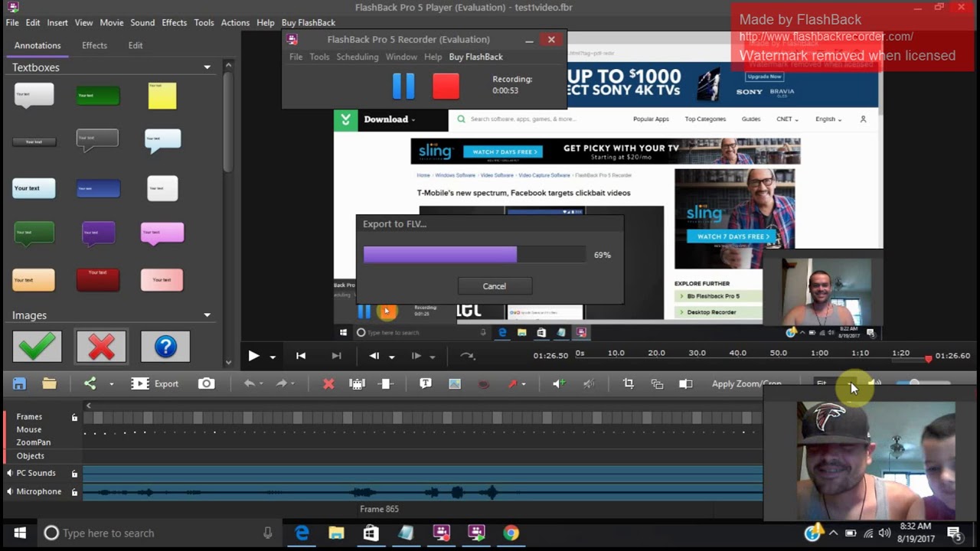Open the dropdown arrow beside the Share icon
980x551 pixels.
point(111,384)
